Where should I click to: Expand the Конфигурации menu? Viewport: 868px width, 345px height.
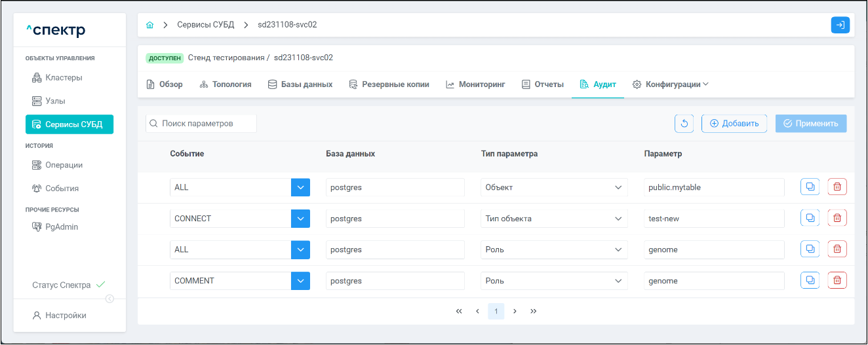point(670,84)
